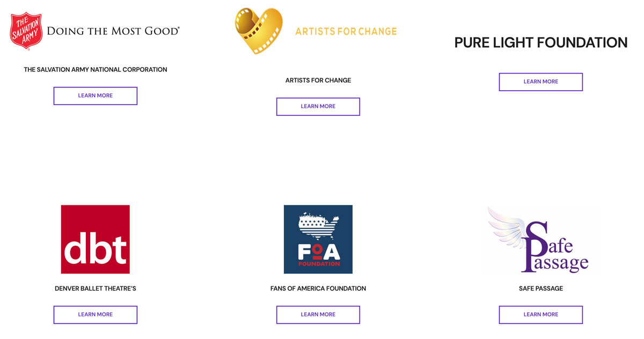Image resolution: width=644 pixels, height=339 pixels.
Task: Click the Fans of America Foundation caption
Action: (318, 289)
